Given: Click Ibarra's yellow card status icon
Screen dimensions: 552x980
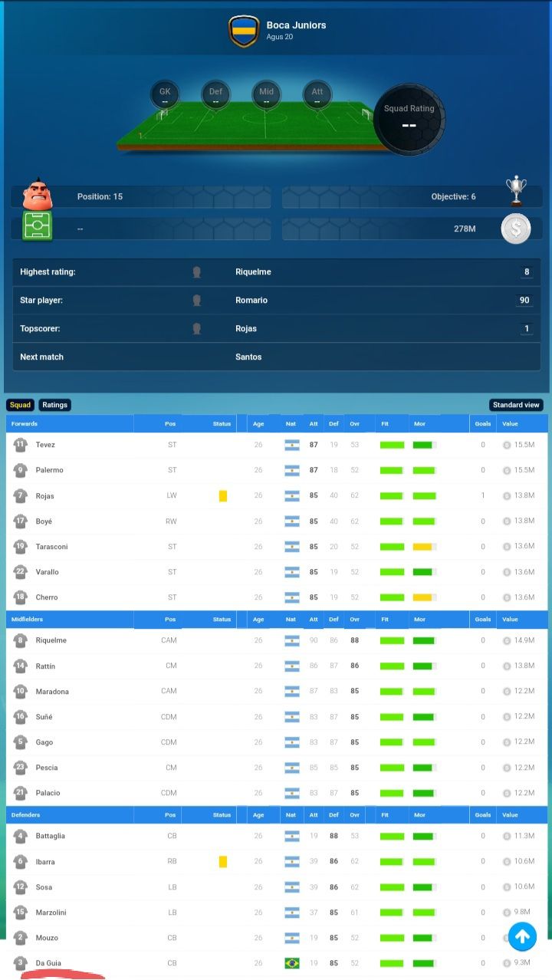Looking at the screenshot, I should [x=223, y=862].
